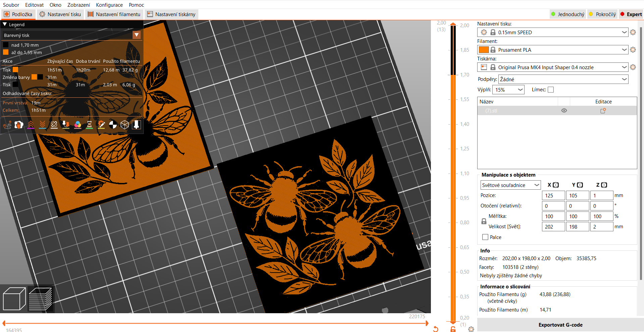The image size is (644, 332).
Task: Toggle travel moves visibility icon in legend
Action: [x=7, y=125]
